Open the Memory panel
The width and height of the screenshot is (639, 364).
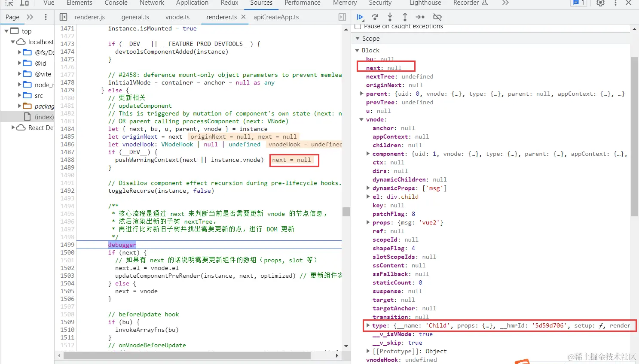coord(345,3)
